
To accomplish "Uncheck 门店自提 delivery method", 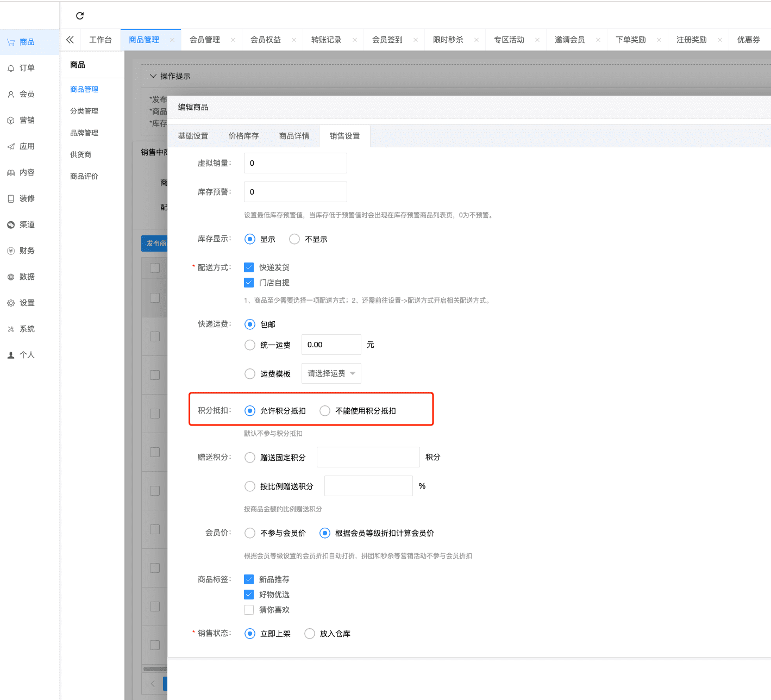I will pos(249,283).
